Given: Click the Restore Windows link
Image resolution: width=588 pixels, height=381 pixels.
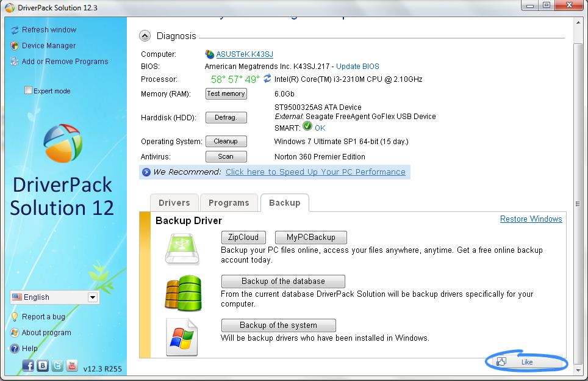Looking at the screenshot, I should (x=531, y=219).
